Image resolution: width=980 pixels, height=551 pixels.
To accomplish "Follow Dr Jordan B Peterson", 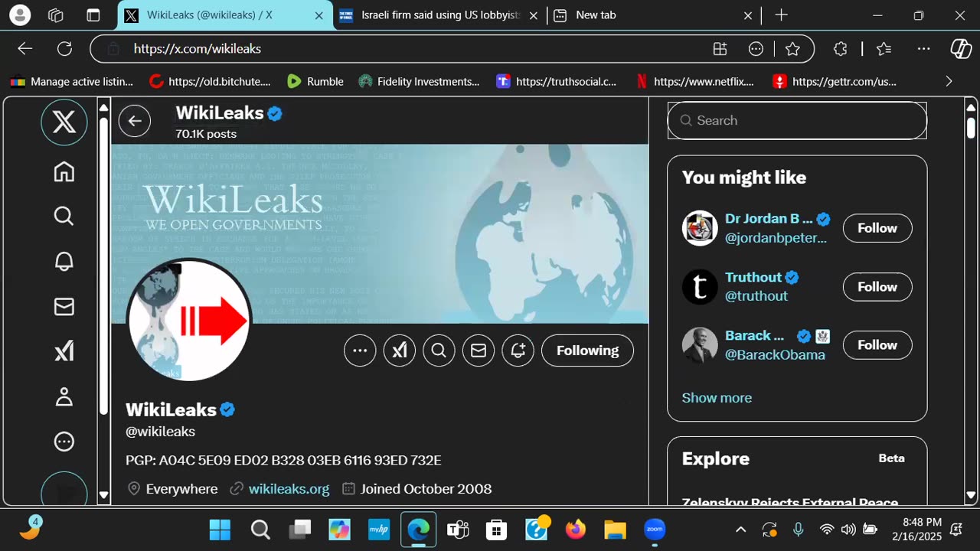I will [x=877, y=228].
